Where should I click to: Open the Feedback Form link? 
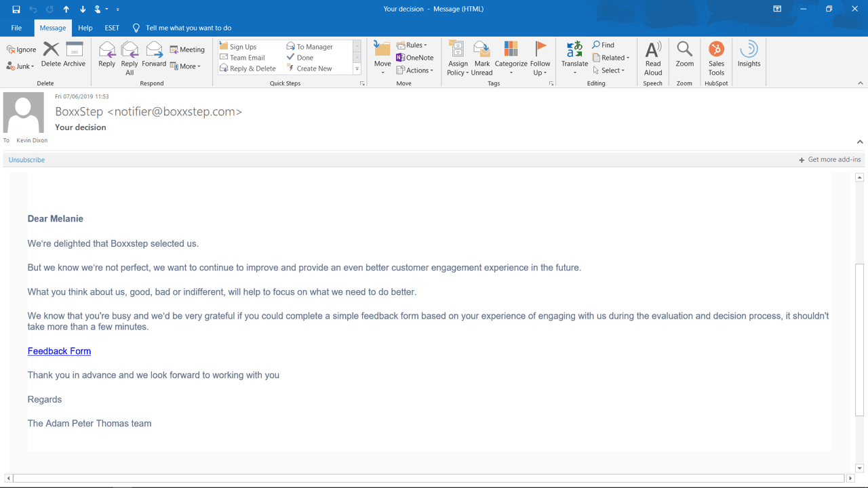(59, 351)
